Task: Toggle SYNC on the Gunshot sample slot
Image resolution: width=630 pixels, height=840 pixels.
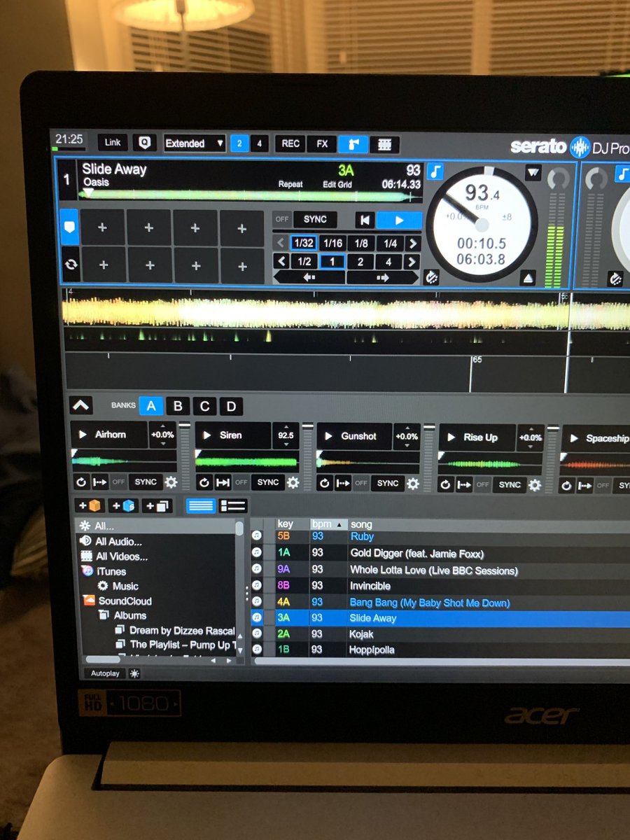Action: click(388, 483)
